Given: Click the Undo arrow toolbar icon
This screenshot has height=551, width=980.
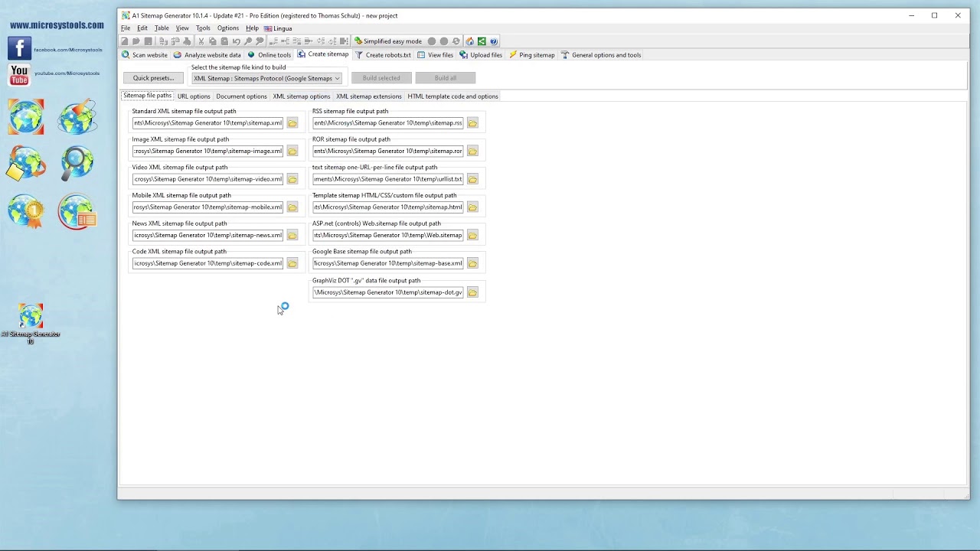Looking at the screenshot, I should pyautogui.click(x=236, y=41).
